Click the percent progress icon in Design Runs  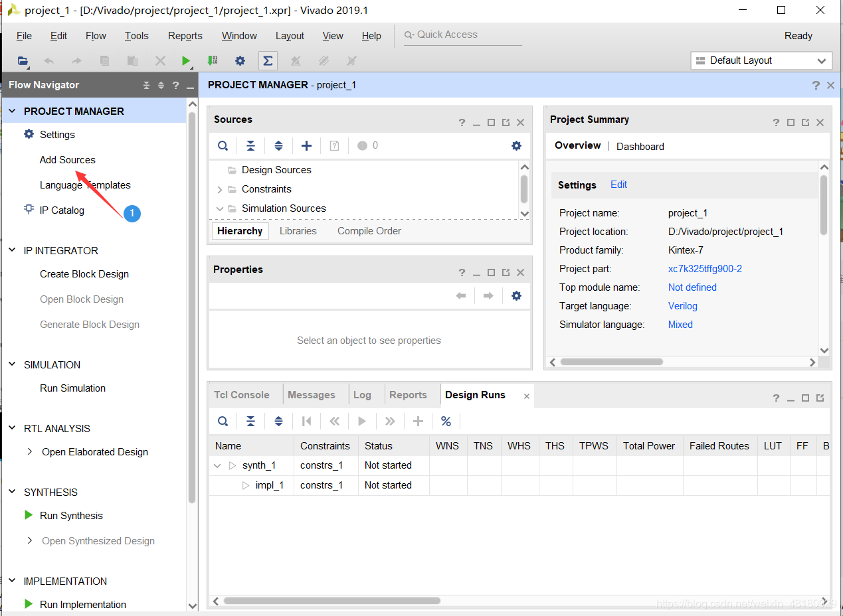[446, 422]
